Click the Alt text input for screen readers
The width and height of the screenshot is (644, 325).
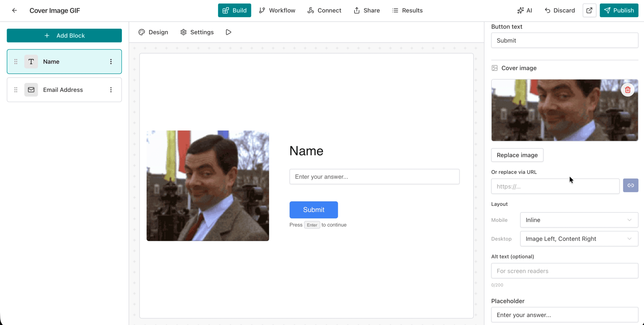(564, 271)
